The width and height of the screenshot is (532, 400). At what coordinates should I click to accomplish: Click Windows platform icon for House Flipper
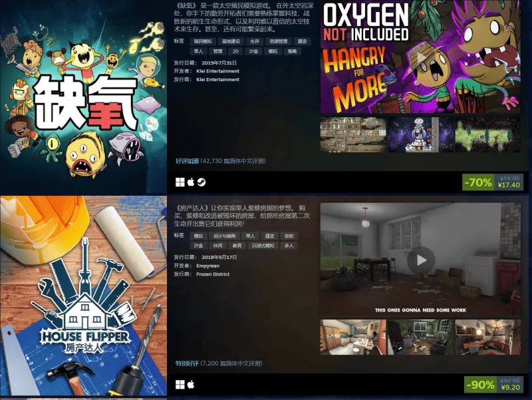[180, 385]
